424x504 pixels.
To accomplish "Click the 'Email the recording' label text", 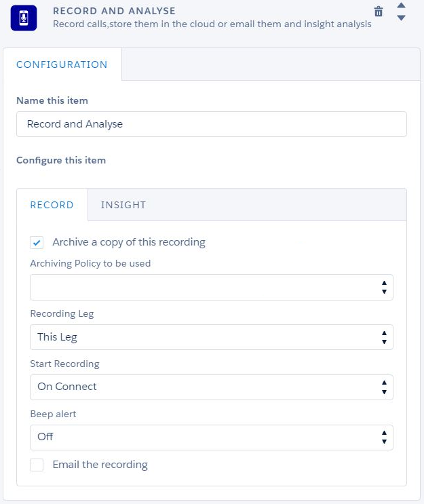I will pyautogui.click(x=100, y=465).
